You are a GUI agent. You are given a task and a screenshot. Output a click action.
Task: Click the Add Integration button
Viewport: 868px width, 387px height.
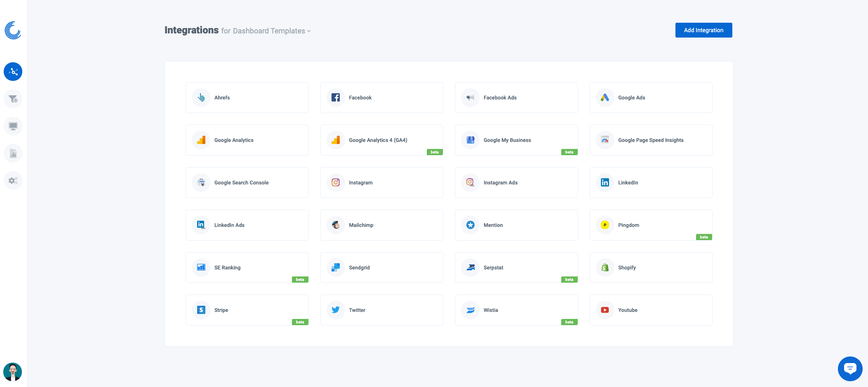tap(703, 30)
